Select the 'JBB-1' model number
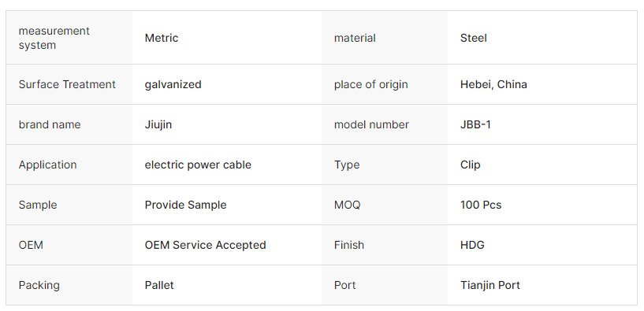Image resolution: width=644 pixels, height=311 pixels. coord(475,124)
